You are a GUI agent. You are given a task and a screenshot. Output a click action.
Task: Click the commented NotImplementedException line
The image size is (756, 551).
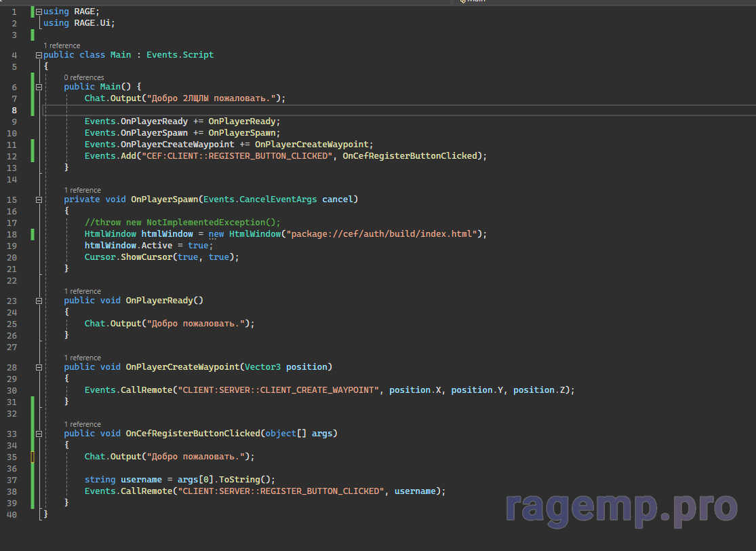tap(182, 223)
